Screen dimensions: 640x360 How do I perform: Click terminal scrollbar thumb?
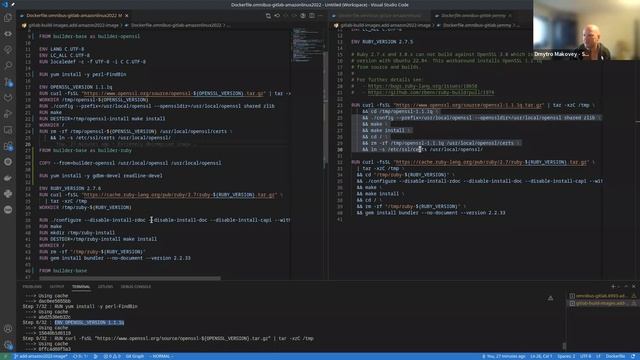tap(564, 346)
